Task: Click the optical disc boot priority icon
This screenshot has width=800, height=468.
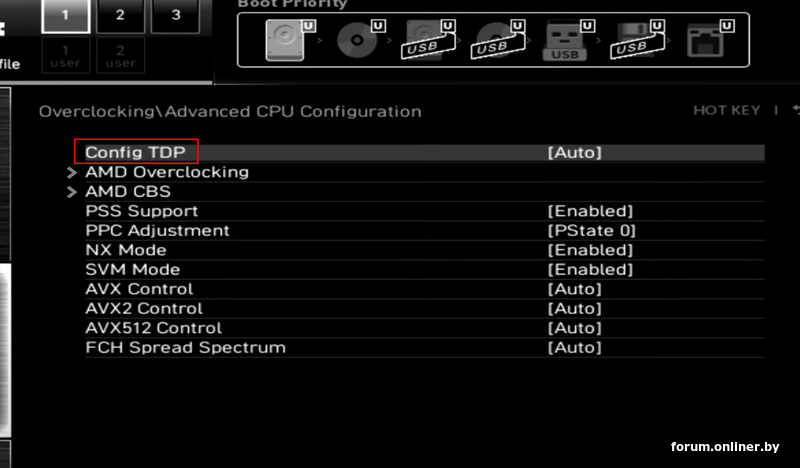Action: [357, 40]
